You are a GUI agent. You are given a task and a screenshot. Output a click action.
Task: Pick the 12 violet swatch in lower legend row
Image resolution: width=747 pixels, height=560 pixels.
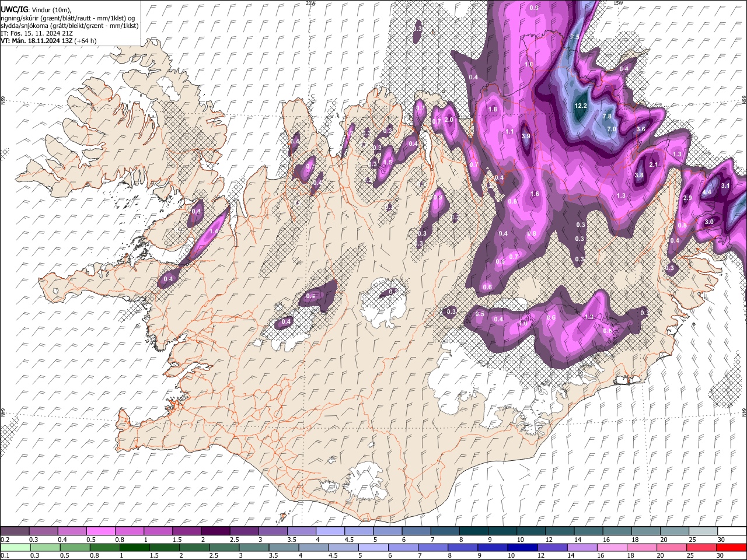tap(551, 547)
